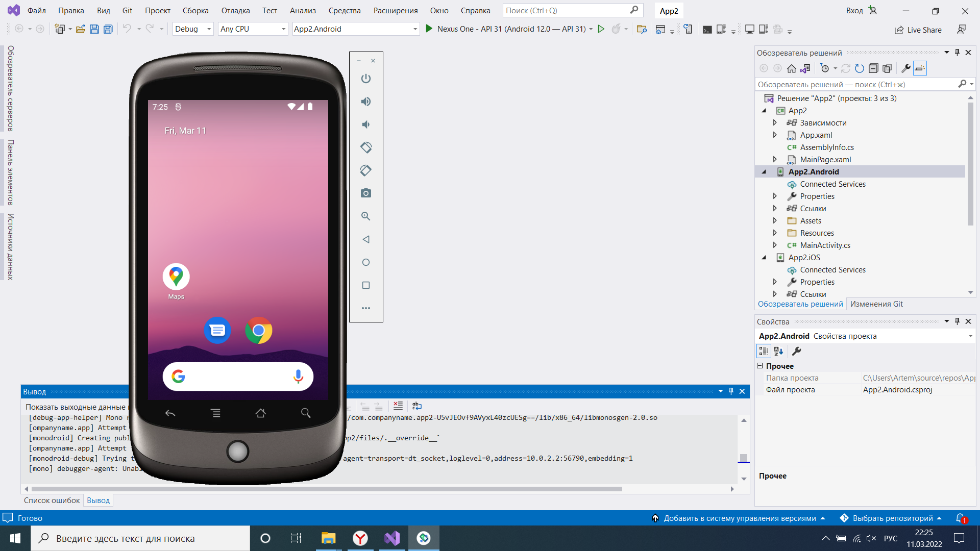Viewport: 980px width, 551px height.
Task: Toggle pin on the Solution Explorer panel
Action: (957, 53)
